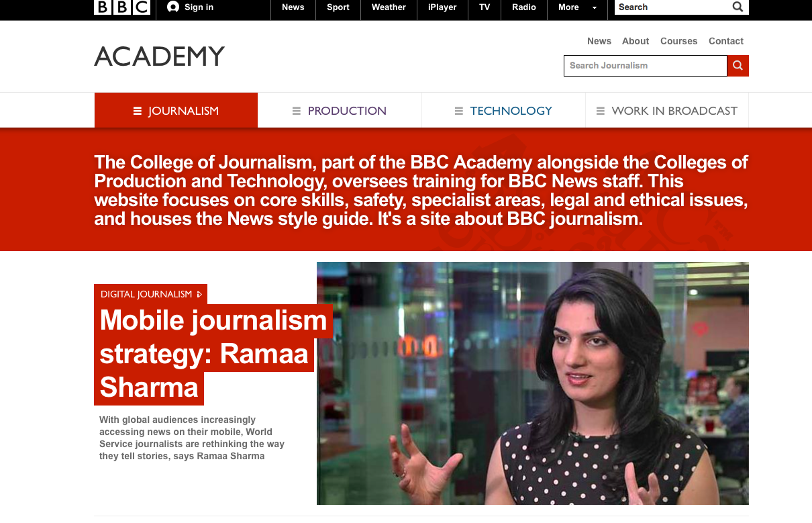This screenshot has height=523, width=812.
Task: Select the JOURNALISM tab
Action: coord(176,110)
